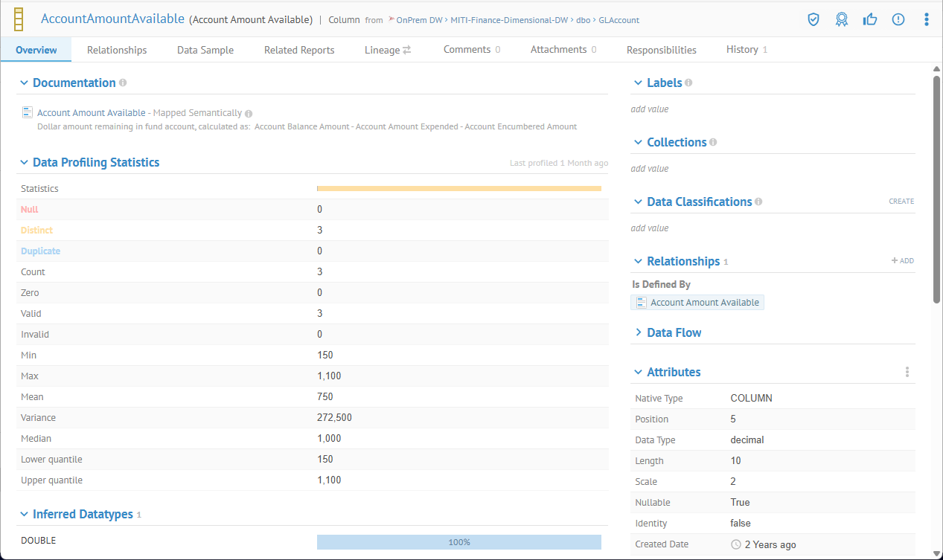Open the Attributes section three-dot menu
This screenshot has height=560, width=943.
coord(907,372)
